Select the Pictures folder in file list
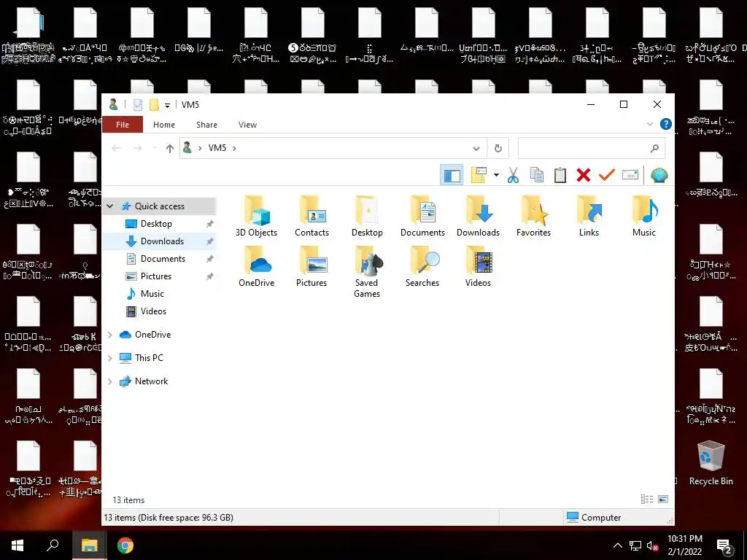The width and height of the screenshot is (747, 560). pyautogui.click(x=311, y=267)
